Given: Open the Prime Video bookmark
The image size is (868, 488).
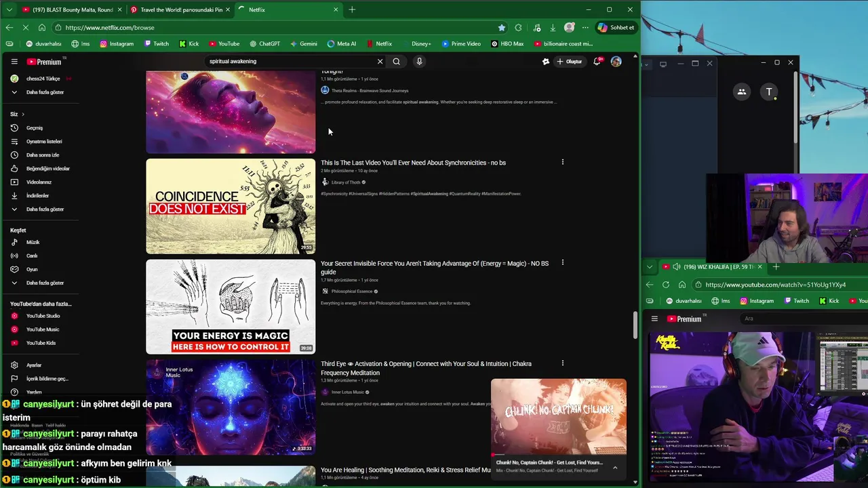Looking at the screenshot, I should [460, 44].
